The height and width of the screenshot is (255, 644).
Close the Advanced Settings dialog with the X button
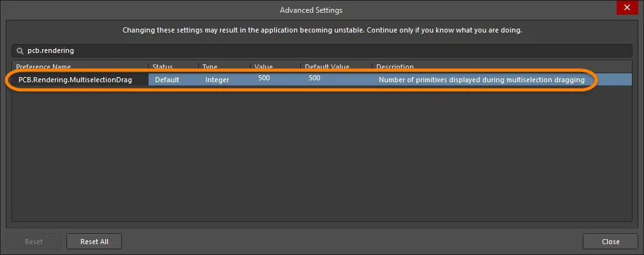pos(627,8)
